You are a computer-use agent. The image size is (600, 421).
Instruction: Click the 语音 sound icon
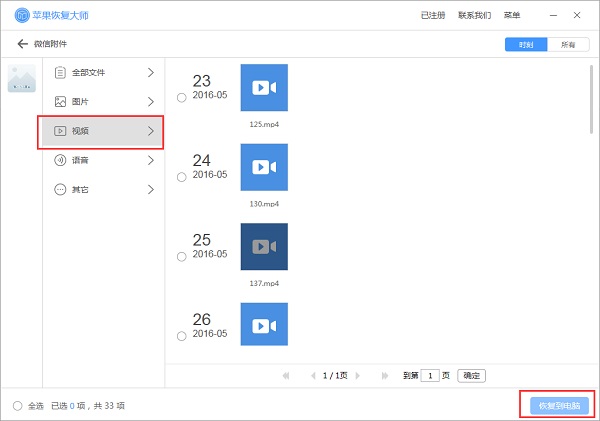tap(60, 160)
